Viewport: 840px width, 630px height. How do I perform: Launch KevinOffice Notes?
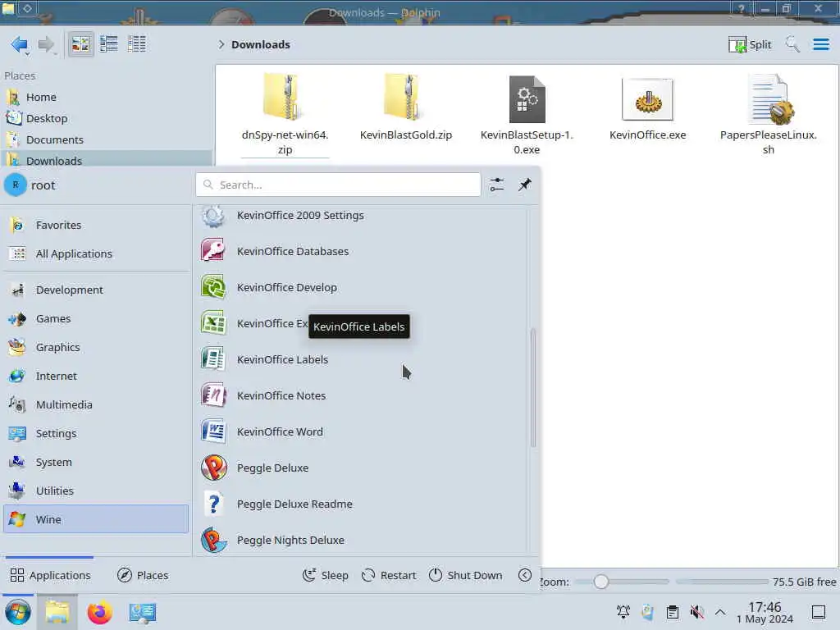(x=361, y=396)
